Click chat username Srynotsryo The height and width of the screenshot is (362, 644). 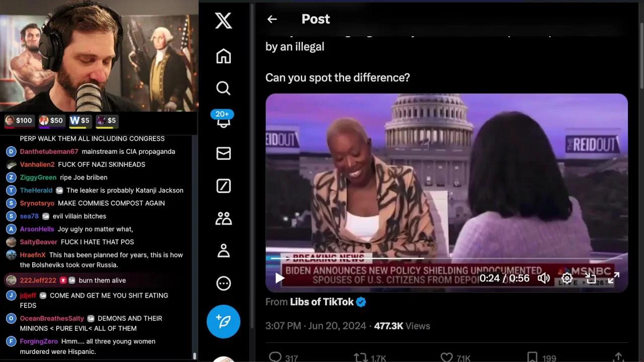(37, 203)
